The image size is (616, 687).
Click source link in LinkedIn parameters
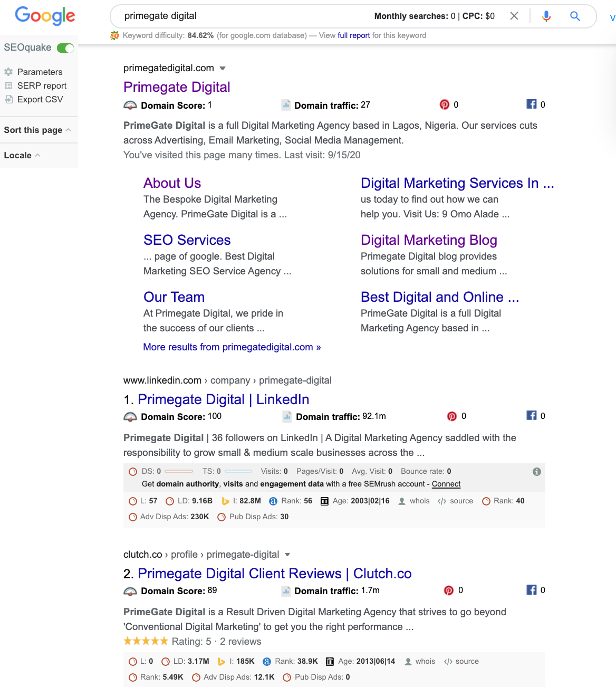[461, 501]
